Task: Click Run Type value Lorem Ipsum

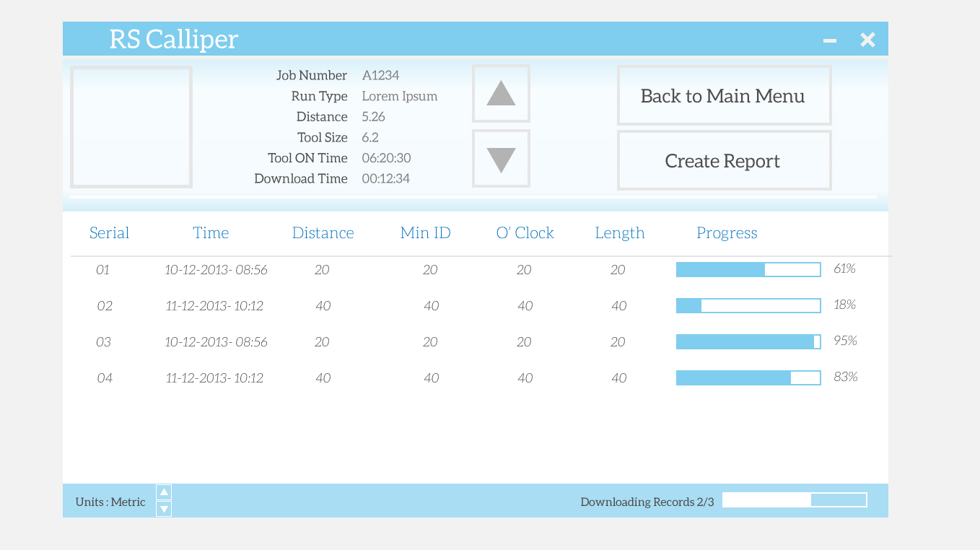Action: (x=399, y=96)
